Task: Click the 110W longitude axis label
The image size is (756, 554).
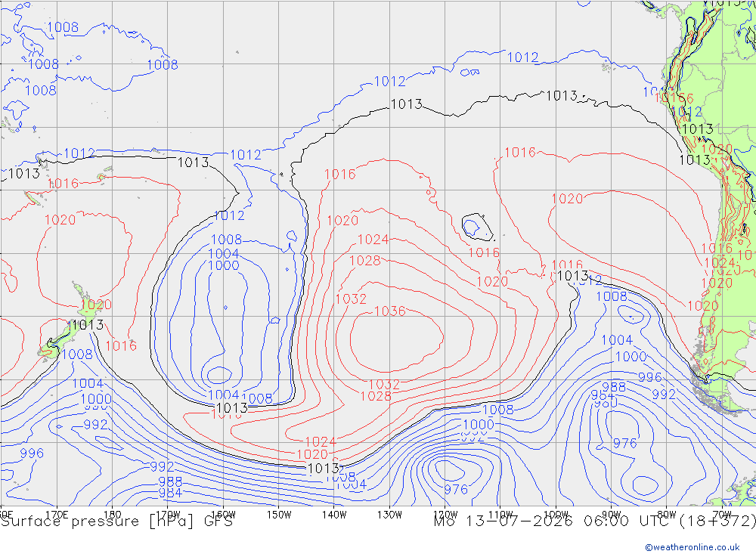Action: [x=500, y=515]
